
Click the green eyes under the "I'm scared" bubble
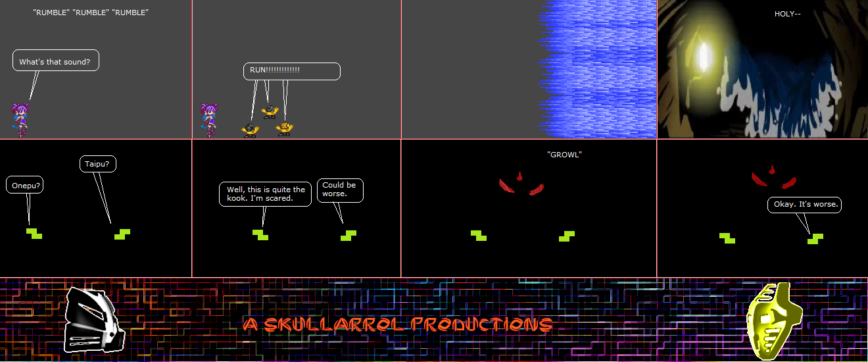[x=260, y=234]
